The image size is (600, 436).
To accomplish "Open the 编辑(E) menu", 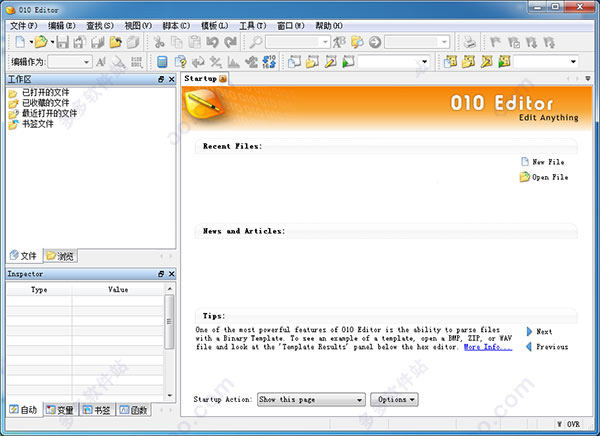I will click(62, 26).
